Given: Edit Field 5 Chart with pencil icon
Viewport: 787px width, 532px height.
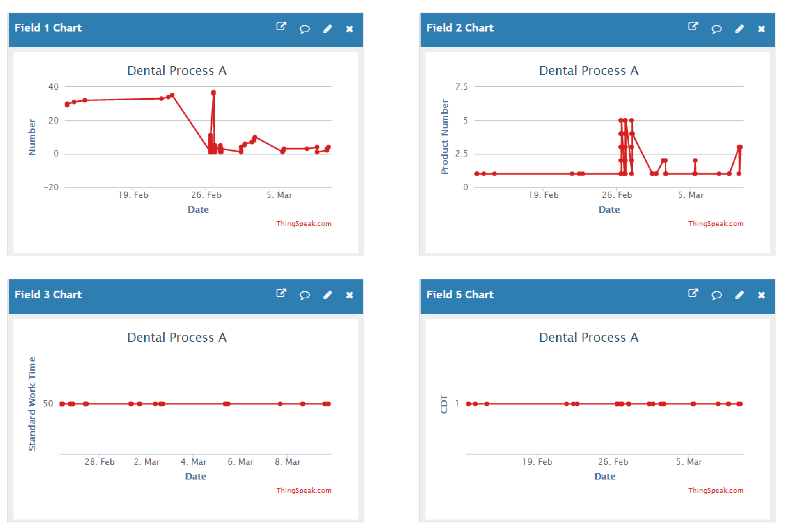Looking at the screenshot, I should click(x=739, y=295).
